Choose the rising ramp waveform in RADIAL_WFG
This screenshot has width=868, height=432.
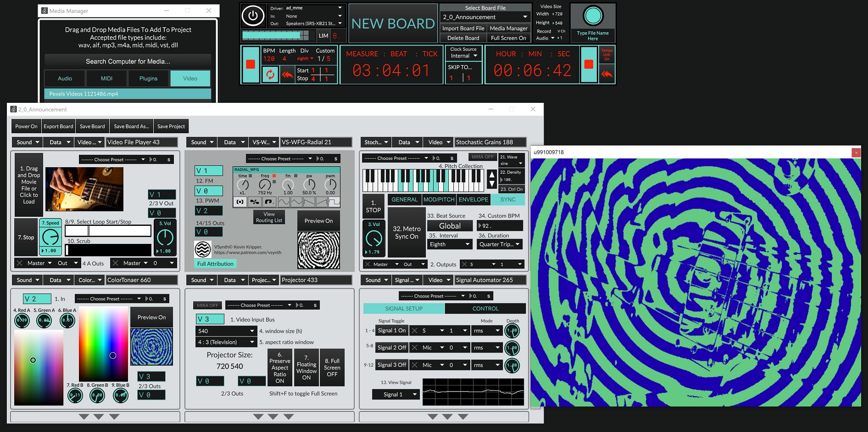(321, 202)
